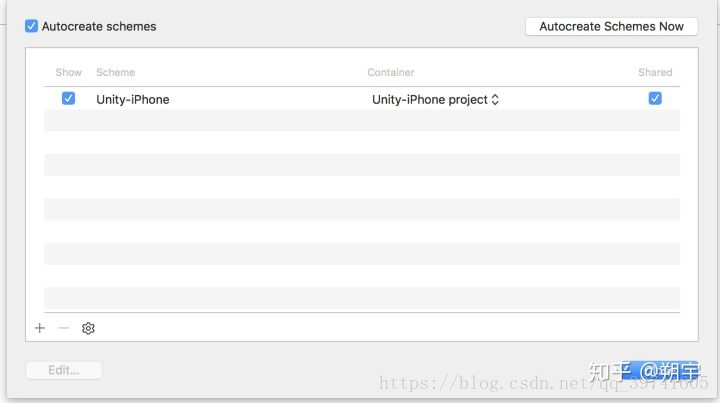The image size is (720, 403).
Task: Add a new scheme with plus icon
Action: [40, 328]
